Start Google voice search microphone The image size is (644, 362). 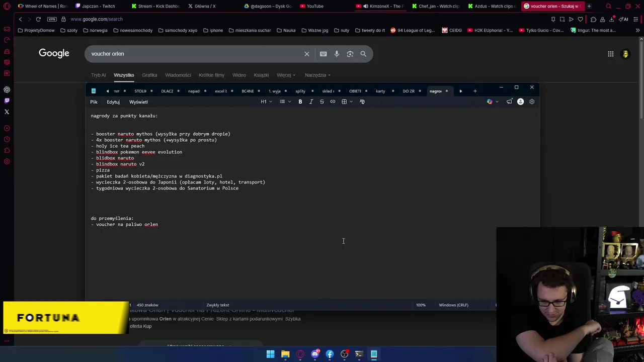(337, 54)
